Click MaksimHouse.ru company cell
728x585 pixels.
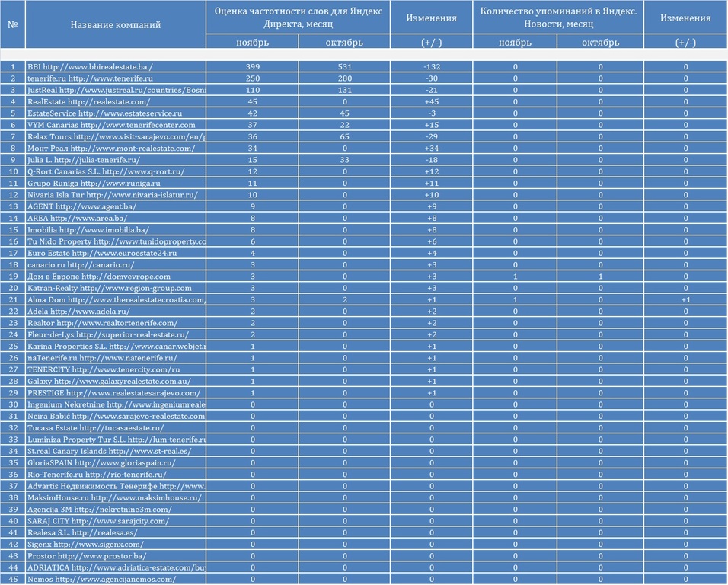116,497
